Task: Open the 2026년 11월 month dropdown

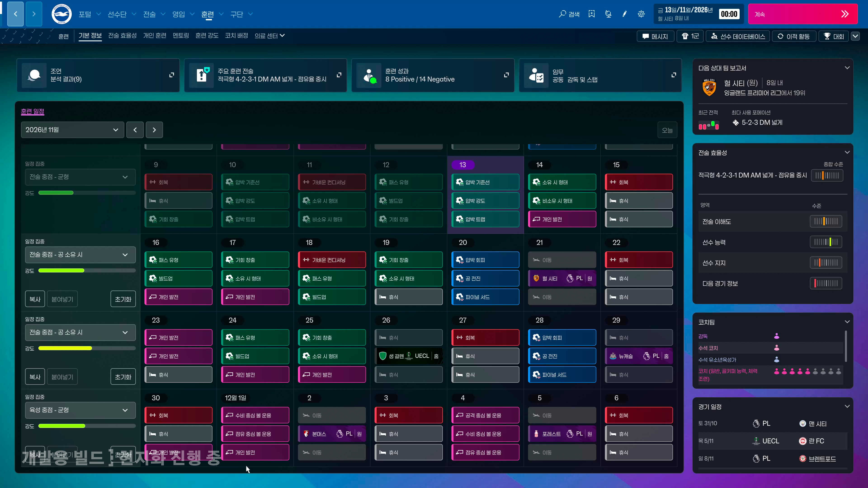Action: [72, 130]
